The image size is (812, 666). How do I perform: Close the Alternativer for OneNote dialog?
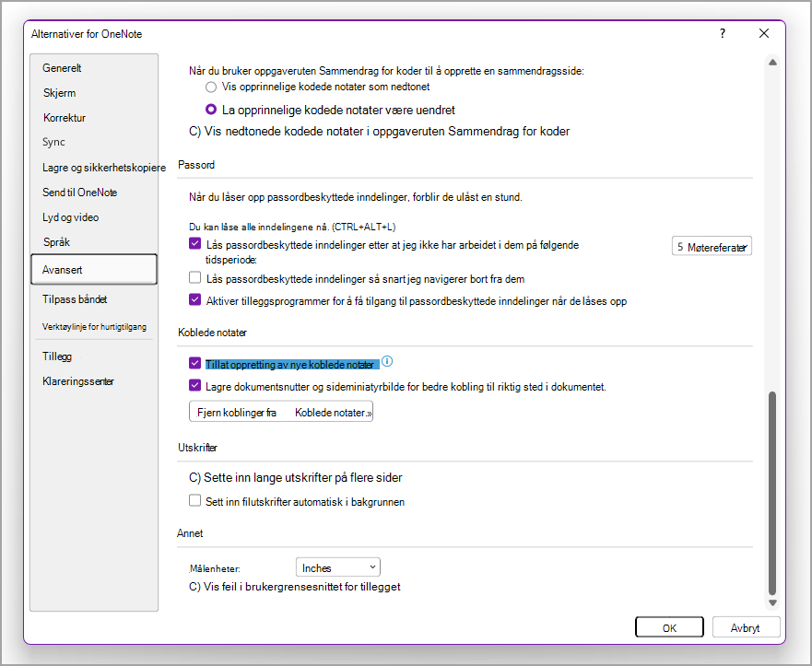(764, 34)
